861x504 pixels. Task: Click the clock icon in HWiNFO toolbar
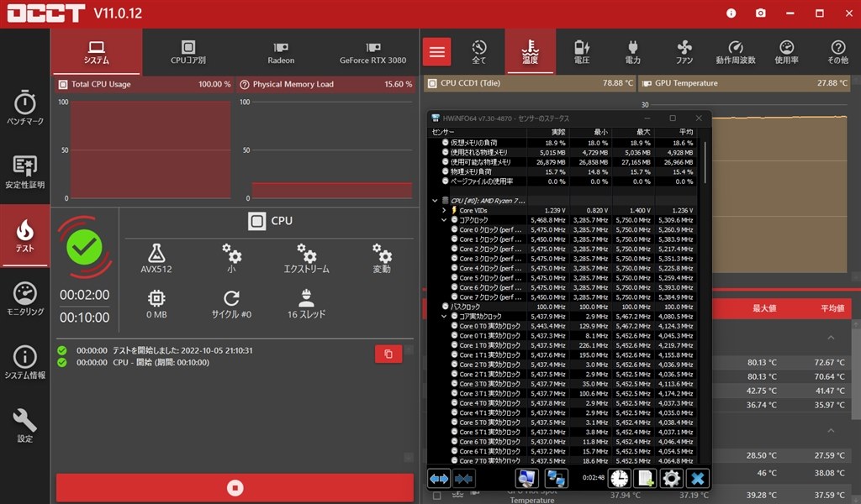click(x=618, y=478)
